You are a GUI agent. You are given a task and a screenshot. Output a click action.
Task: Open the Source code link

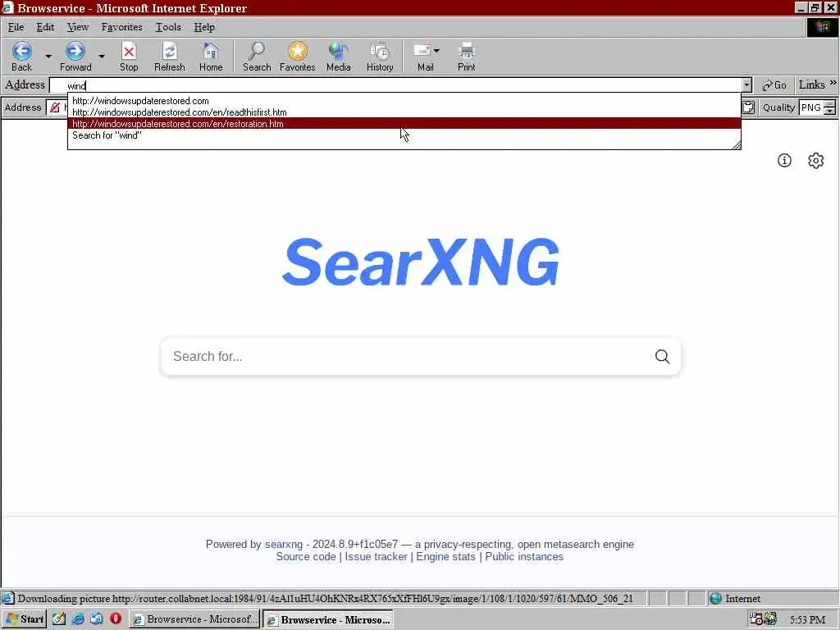coord(306,557)
